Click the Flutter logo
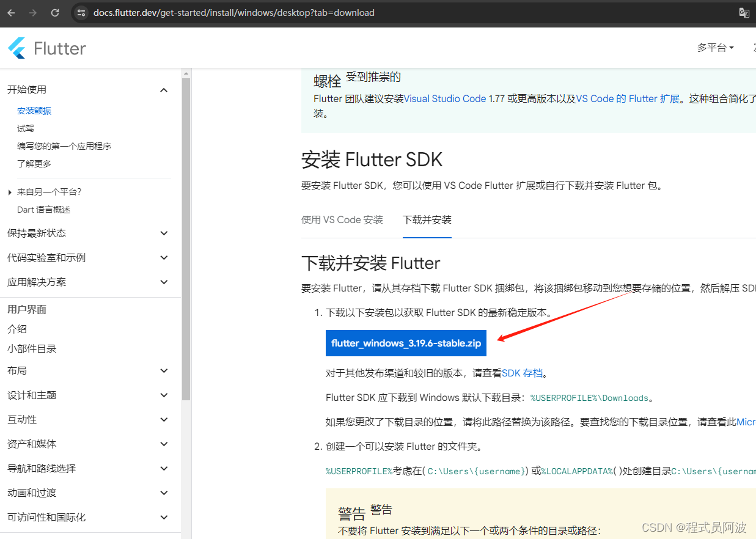756x539 pixels. tap(46, 48)
